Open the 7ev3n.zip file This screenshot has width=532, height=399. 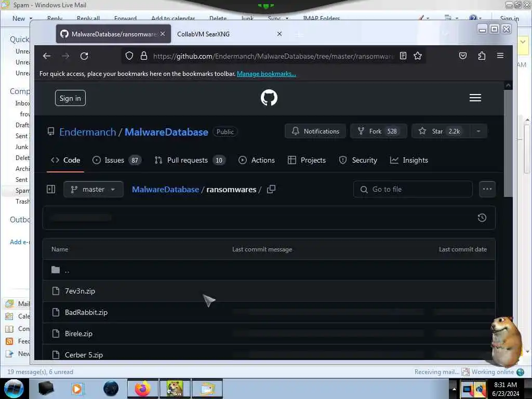tap(80, 291)
